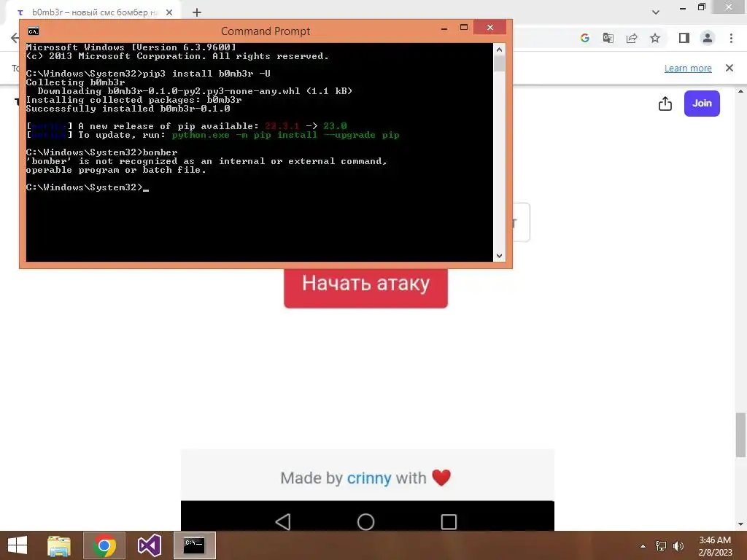747x560 pixels.
Task: Bookmark this page with the star icon
Action: (655, 38)
